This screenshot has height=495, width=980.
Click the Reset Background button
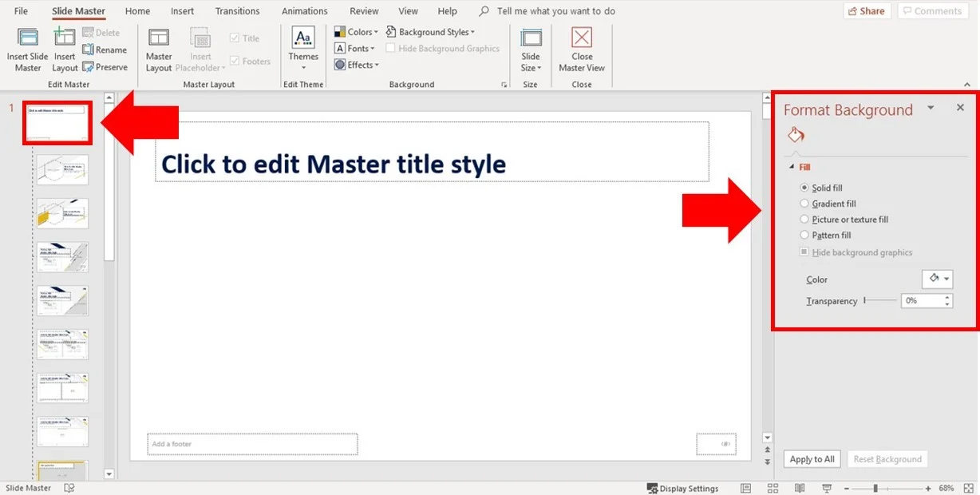(x=887, y=459)
